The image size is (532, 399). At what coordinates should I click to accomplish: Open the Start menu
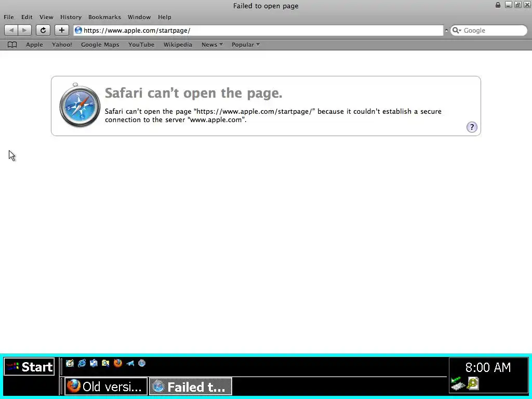(x=29, y=367)
